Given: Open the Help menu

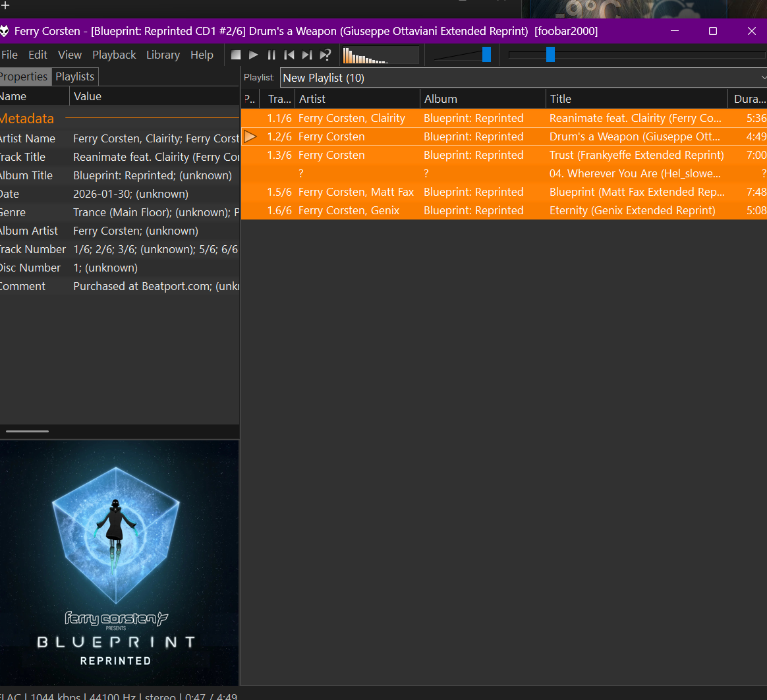Looking at the screenshot, I should [x=202, y=55].
